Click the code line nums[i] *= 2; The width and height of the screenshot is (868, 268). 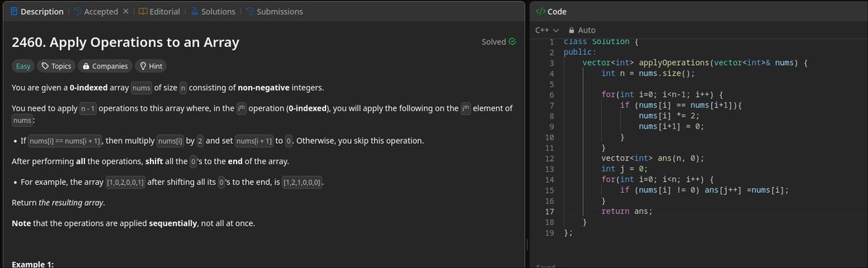pyautogui.click(x=669, y=116)
